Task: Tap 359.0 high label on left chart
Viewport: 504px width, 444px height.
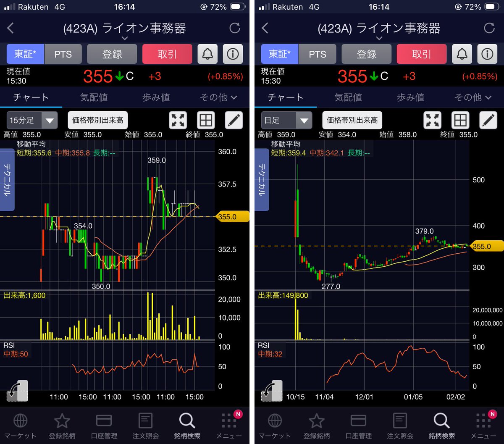Action: (156, 160)
